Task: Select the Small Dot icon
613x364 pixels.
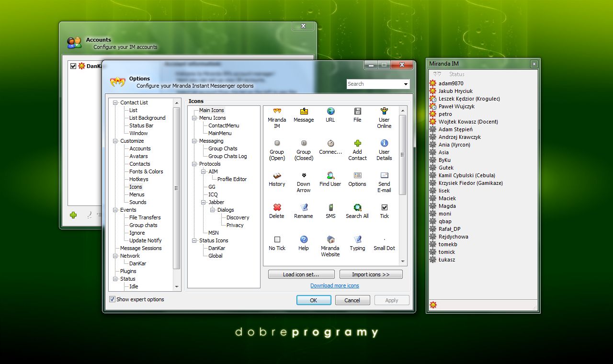Action: coord(384,239)
